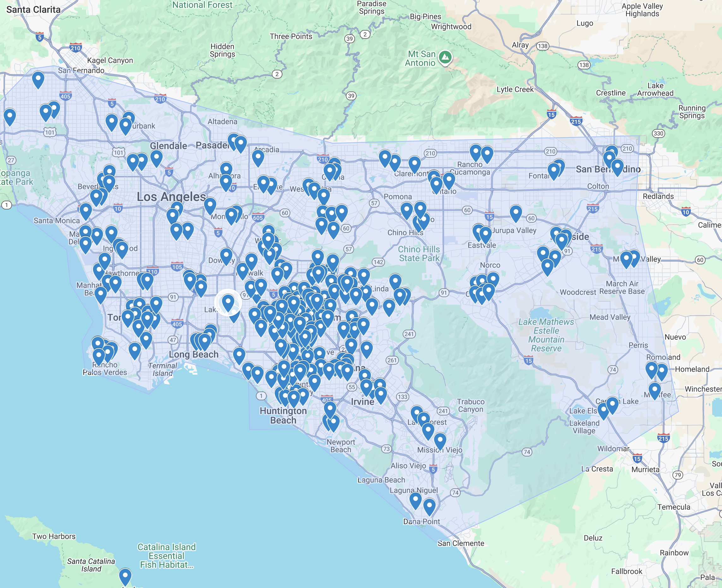Viewport: 722px width, 588px height.
Task: Open the pin just above Menifee
Action: [654, 390]
